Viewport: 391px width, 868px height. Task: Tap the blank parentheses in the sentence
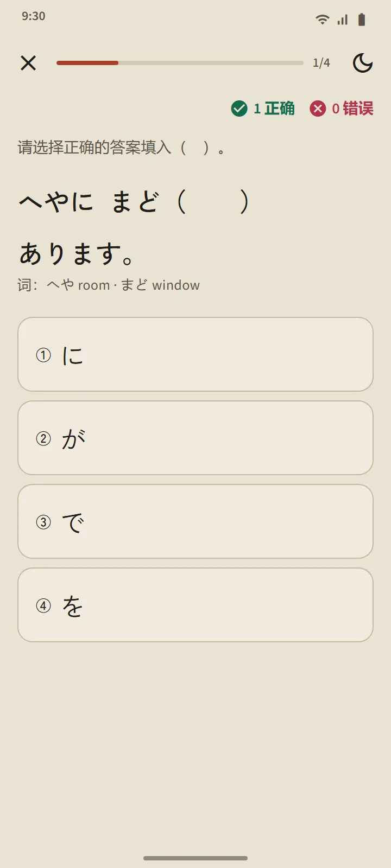(x=213, y=201)
